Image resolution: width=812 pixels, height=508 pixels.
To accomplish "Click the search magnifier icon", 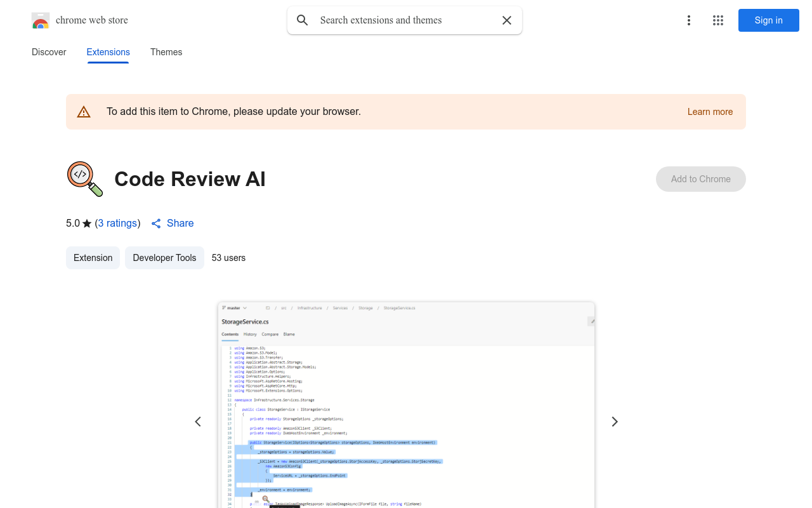I will click(x=303, y=20).
